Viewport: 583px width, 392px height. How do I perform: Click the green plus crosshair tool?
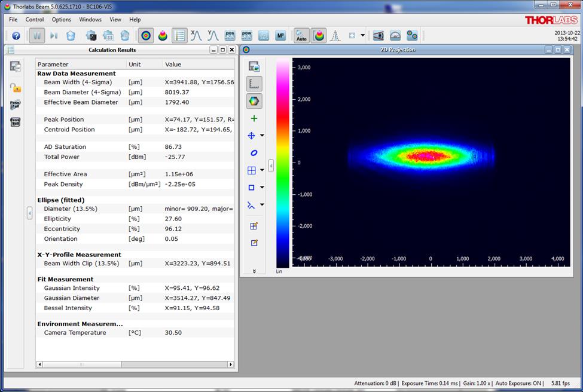[x=254, y=118]
